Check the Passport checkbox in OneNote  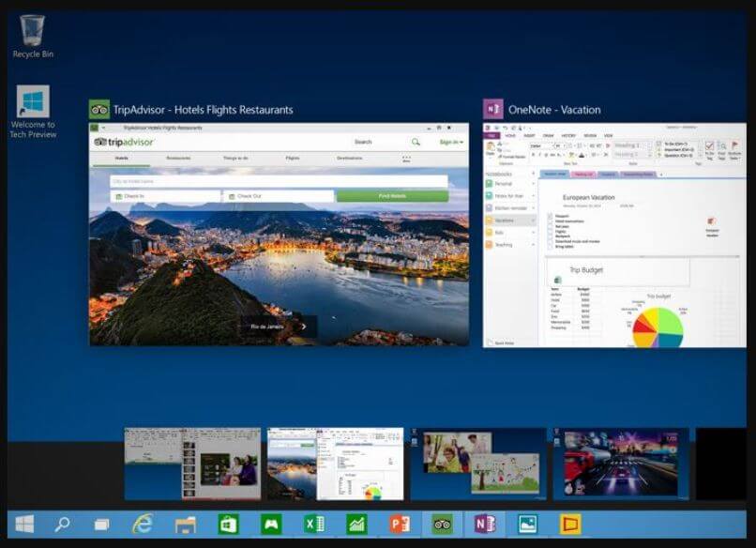point(551,215)
